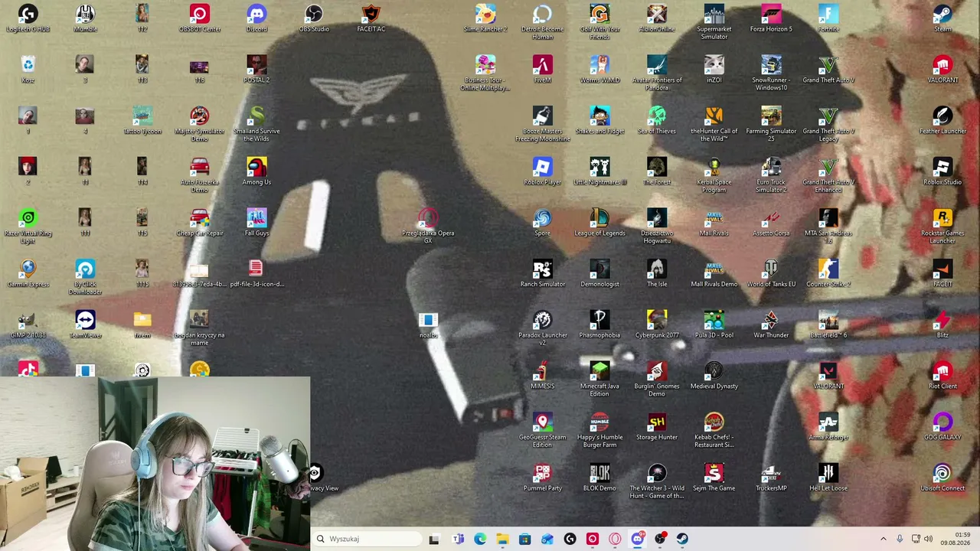The image size is (980, 551).
Task: Open Smalland Survive the Wilds shortcut
Action: (x=256, y=124)
